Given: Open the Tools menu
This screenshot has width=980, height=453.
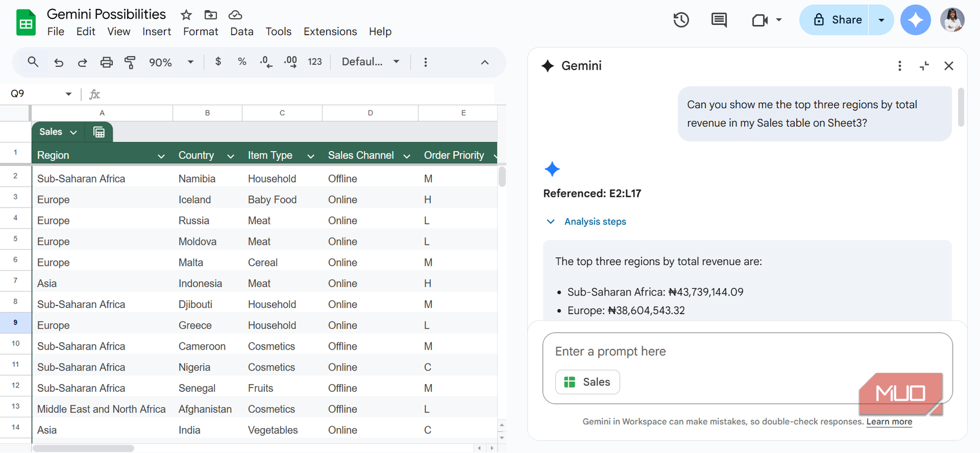Looking at the screenshot, I should 279,32.
